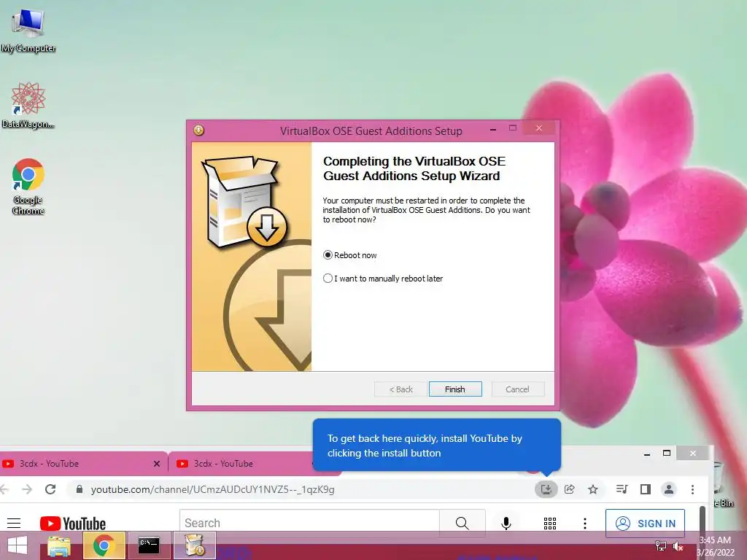Close the first 3cdx YouTube tab
The height and width of the screenshot is (560, 747).
point(157,463)
